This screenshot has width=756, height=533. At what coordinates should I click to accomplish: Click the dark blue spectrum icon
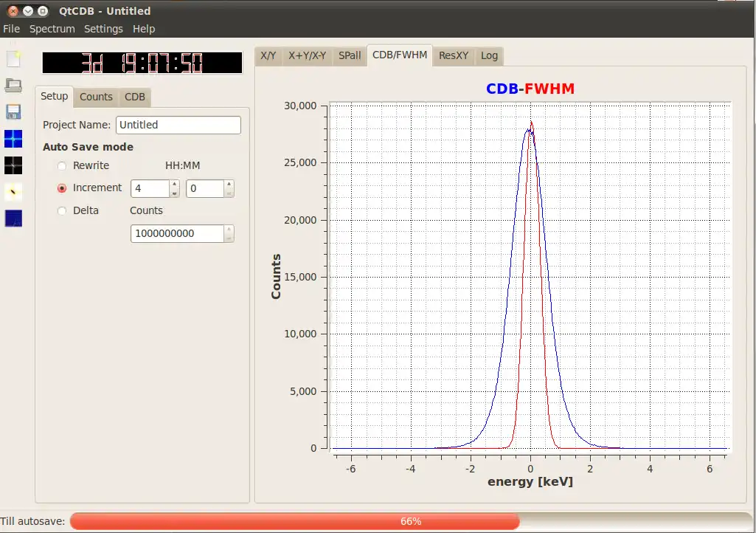coord(13,219)
